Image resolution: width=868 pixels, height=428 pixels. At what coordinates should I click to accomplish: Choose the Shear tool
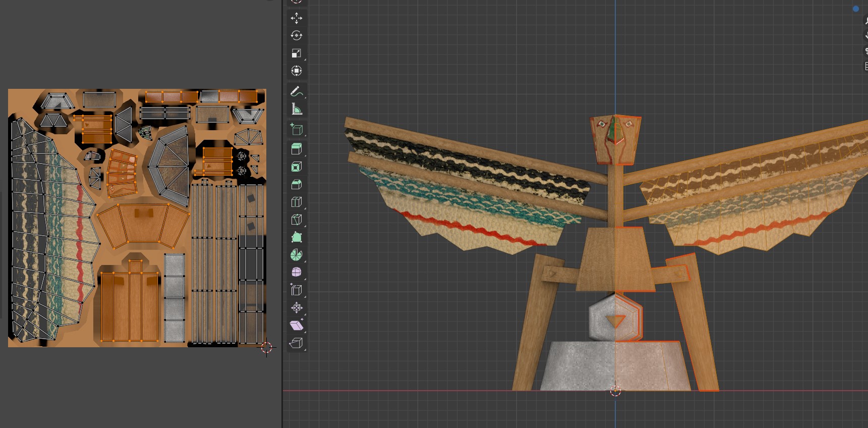pyautogui.click(x=297, y=326)
